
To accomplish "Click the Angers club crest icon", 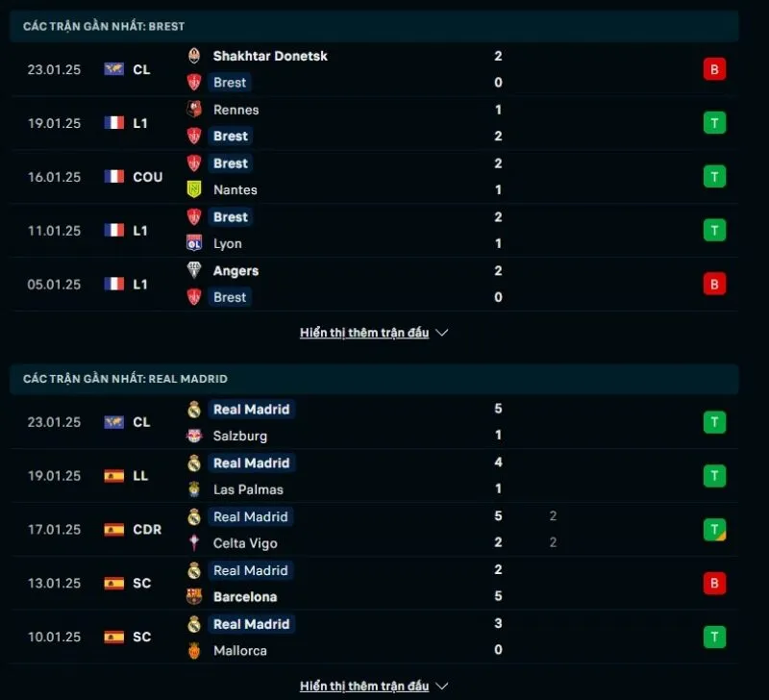I will 194,270.
